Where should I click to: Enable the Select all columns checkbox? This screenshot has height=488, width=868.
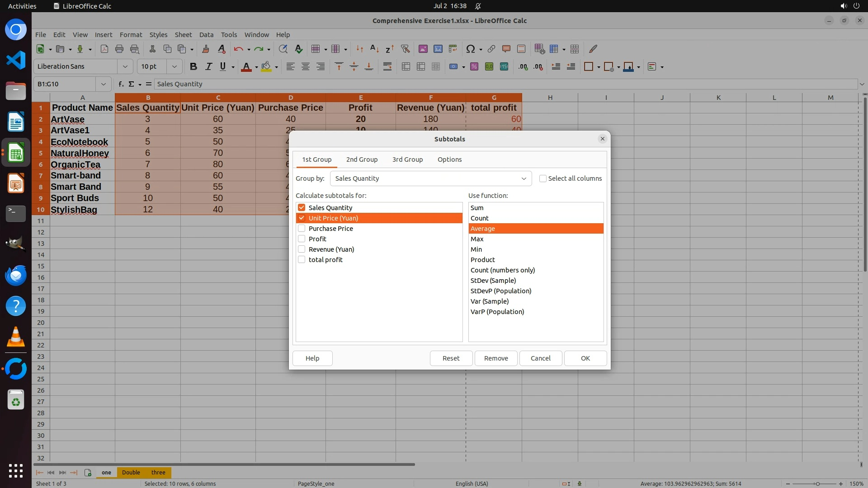click(x=543, y=178)
